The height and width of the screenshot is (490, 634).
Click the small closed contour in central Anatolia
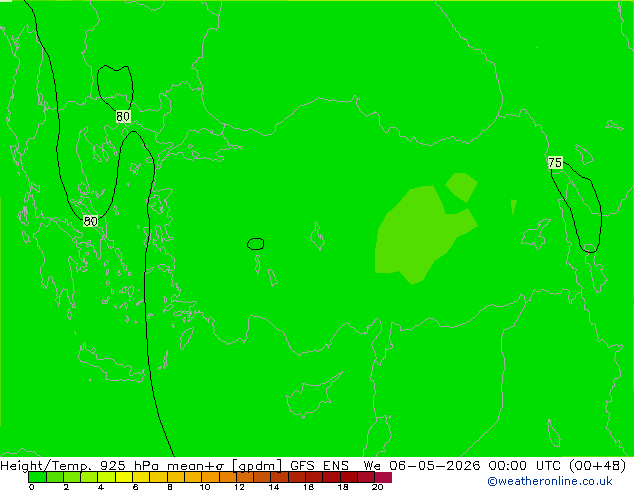pyautogui.click(x=256, y=244)
